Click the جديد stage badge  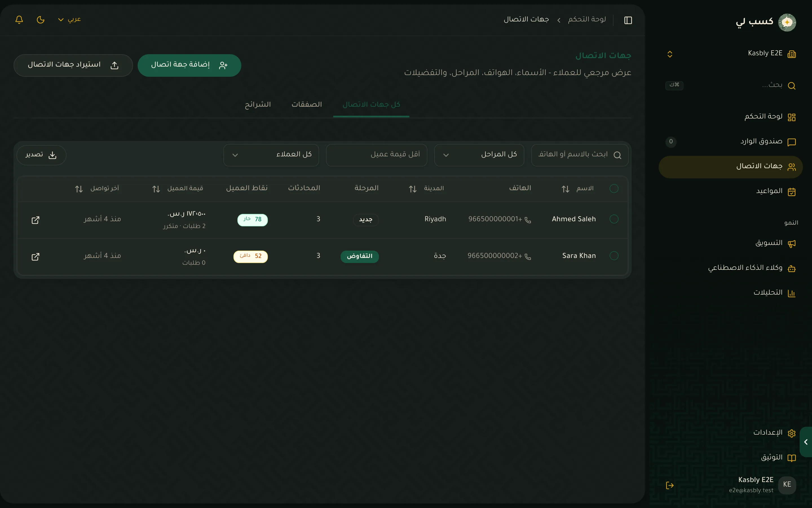point(366,220)
